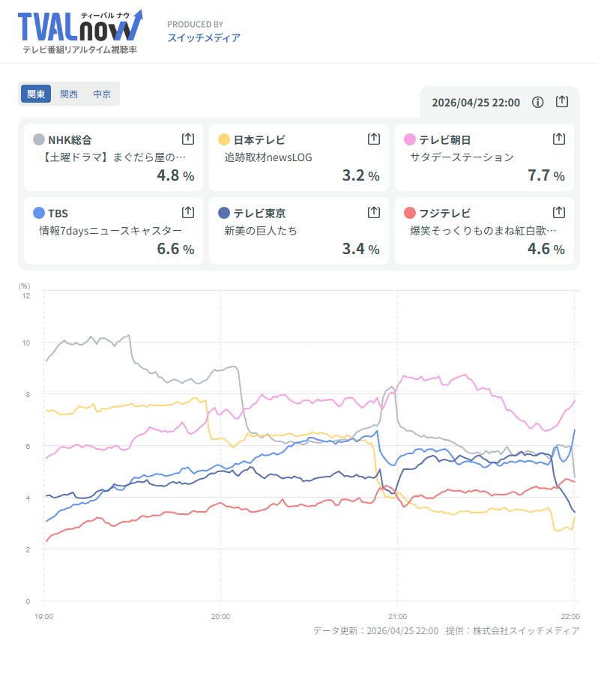Click the NHK総合 gray color dot
The height and width of the screenshot is (700, 598).
(x=39, y=139)
